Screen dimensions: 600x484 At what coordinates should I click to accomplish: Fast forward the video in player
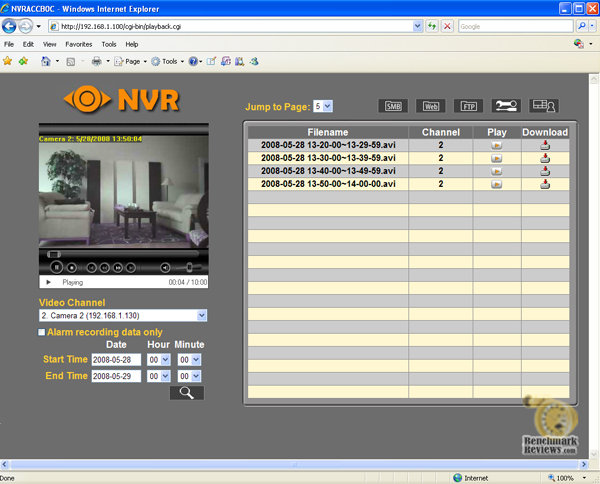(118, 268)
